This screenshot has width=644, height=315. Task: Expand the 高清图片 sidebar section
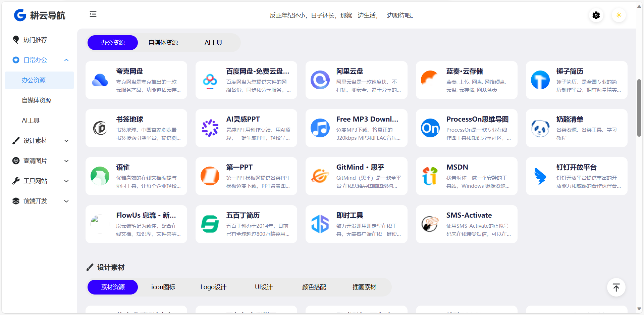tap(66, 161)
